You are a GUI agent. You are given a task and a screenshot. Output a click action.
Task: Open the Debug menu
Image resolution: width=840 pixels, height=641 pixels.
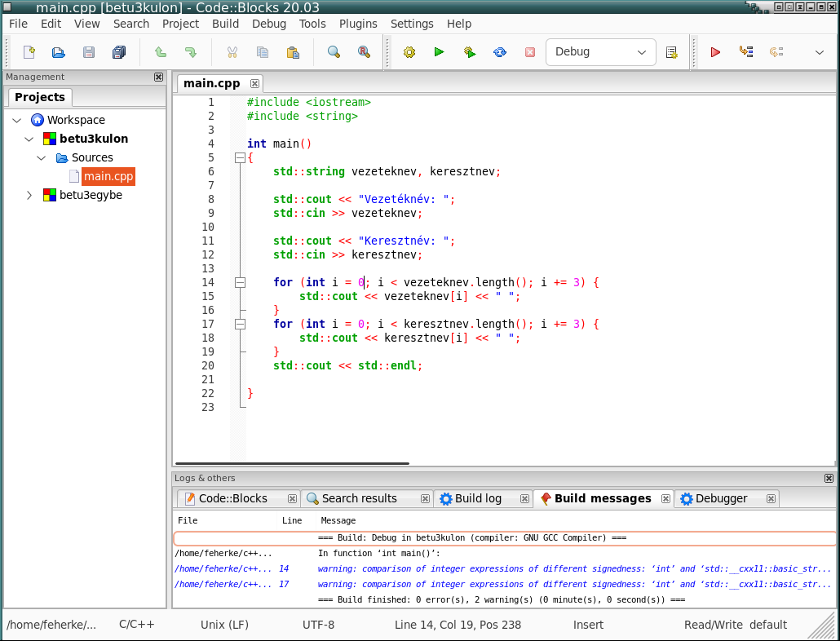pos(269,24)
